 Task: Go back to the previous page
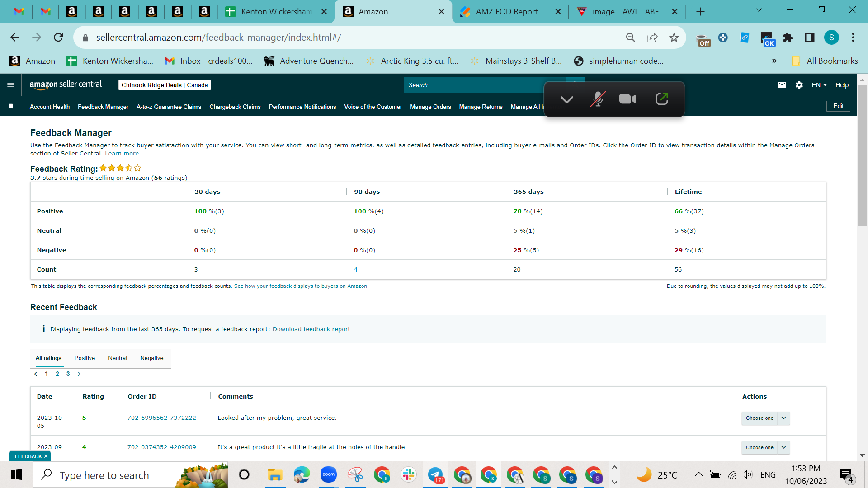click(15, 38)
